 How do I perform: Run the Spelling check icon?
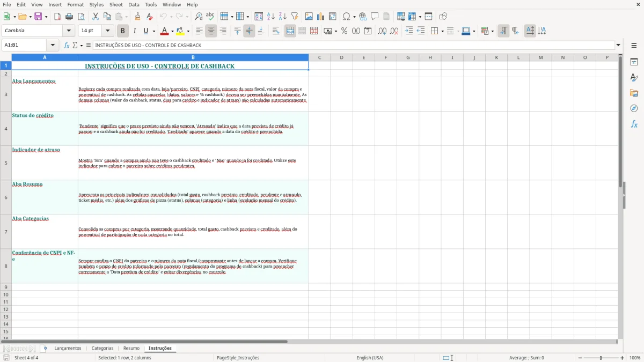coord(210,17)
